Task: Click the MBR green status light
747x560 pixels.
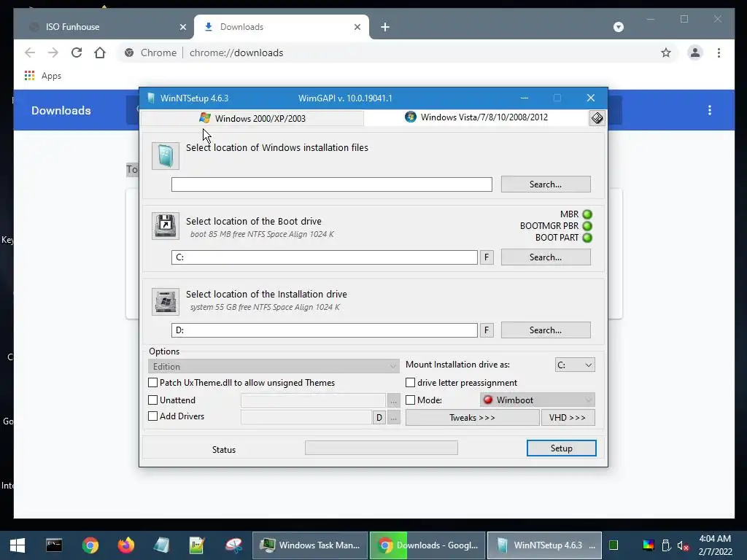Action: [x=587, y=214]
